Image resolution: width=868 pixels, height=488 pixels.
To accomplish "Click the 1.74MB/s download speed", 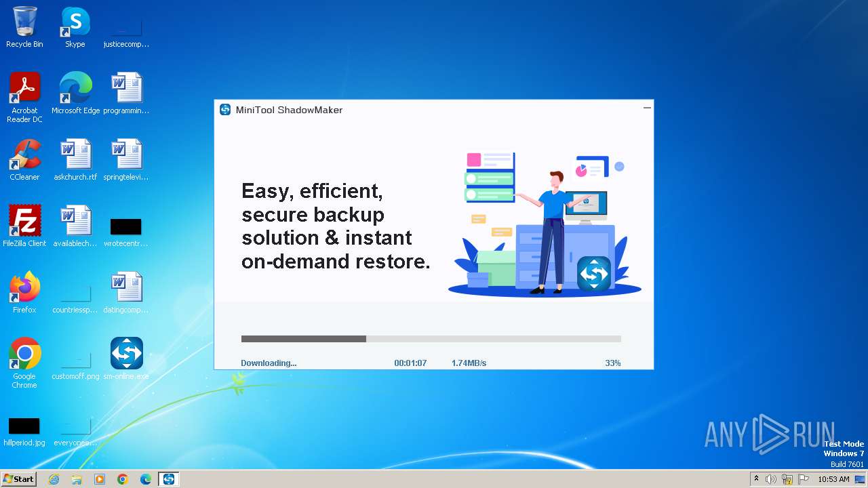I will point(469,363).
